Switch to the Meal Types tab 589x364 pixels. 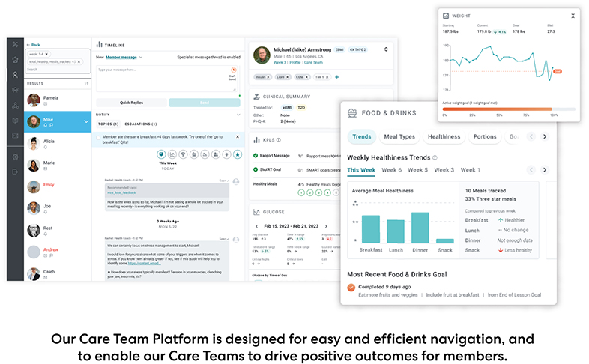tap(399, 137)
